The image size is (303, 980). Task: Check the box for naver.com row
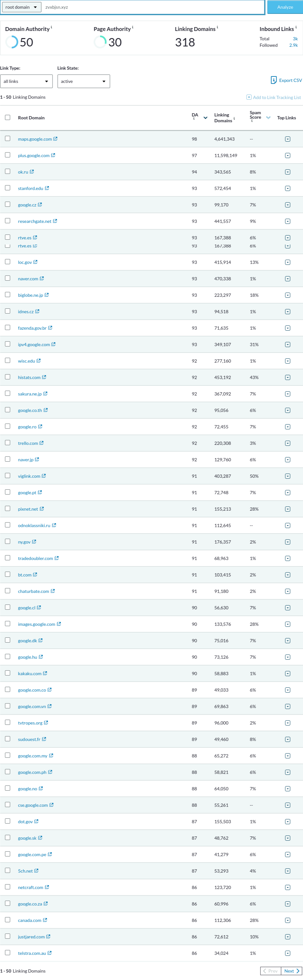point(8,278)
